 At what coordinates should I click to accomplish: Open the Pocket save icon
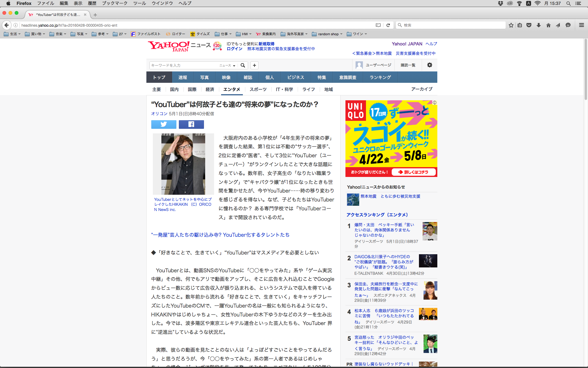coord(529,25)
